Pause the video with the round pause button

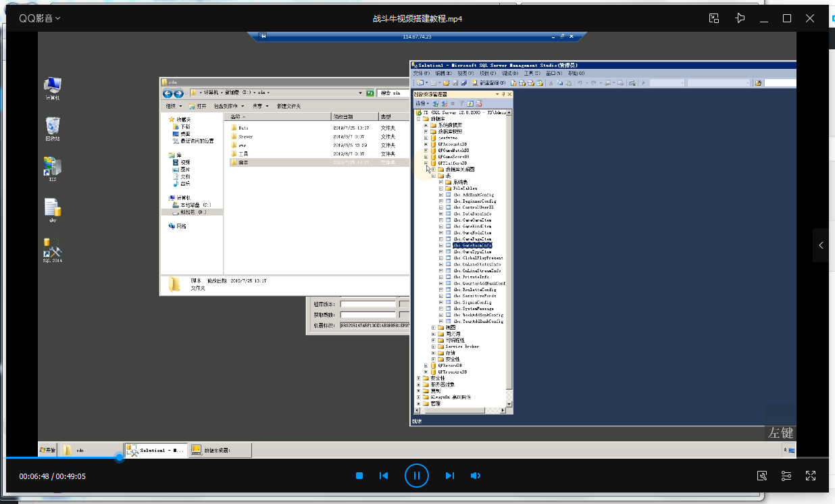[x=417, y=476]
